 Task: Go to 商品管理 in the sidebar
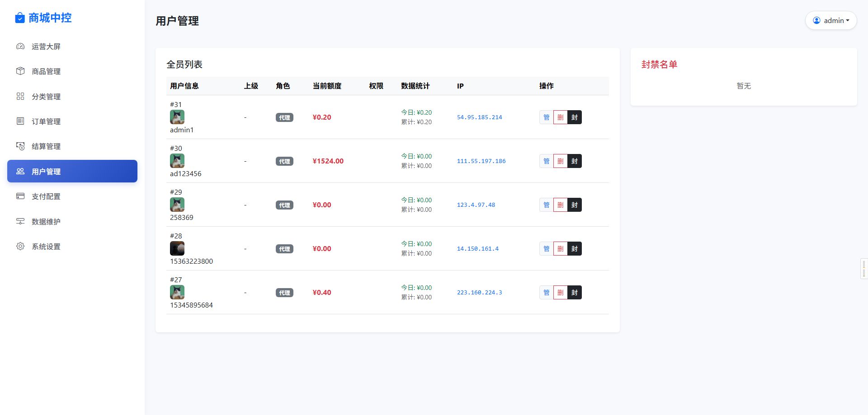[x=72, y=71]
